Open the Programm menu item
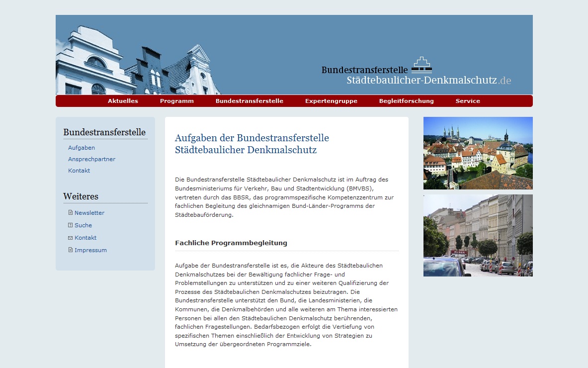Viewport: 588px width, 368px height. point(176,101)
